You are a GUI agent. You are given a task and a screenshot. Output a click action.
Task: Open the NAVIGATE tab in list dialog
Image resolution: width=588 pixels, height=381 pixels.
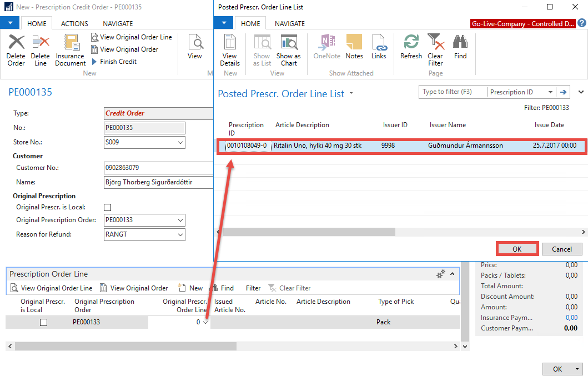290,24
